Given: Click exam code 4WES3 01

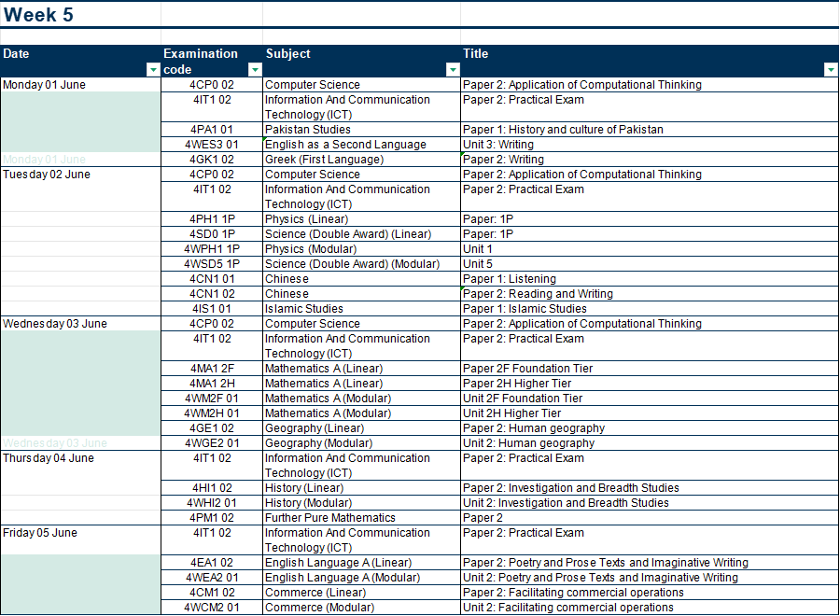Looking at the screenshot, I should pos(212,145).
